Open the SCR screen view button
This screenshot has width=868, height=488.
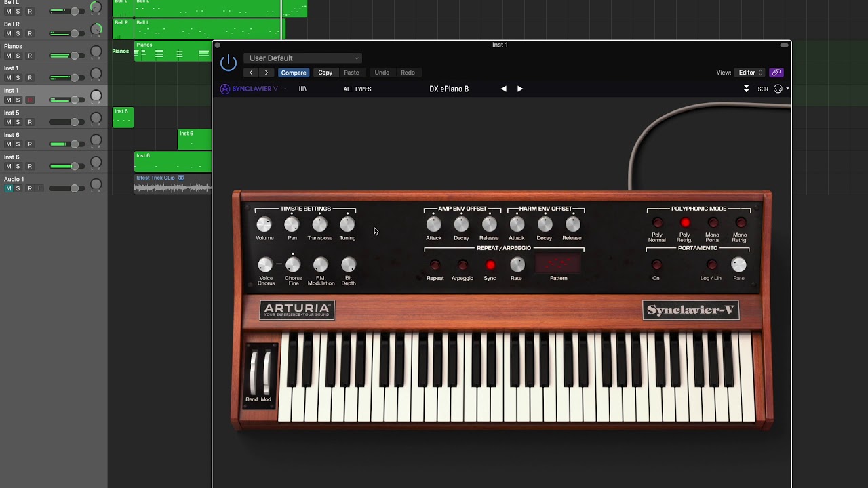[x=763, y=89]
